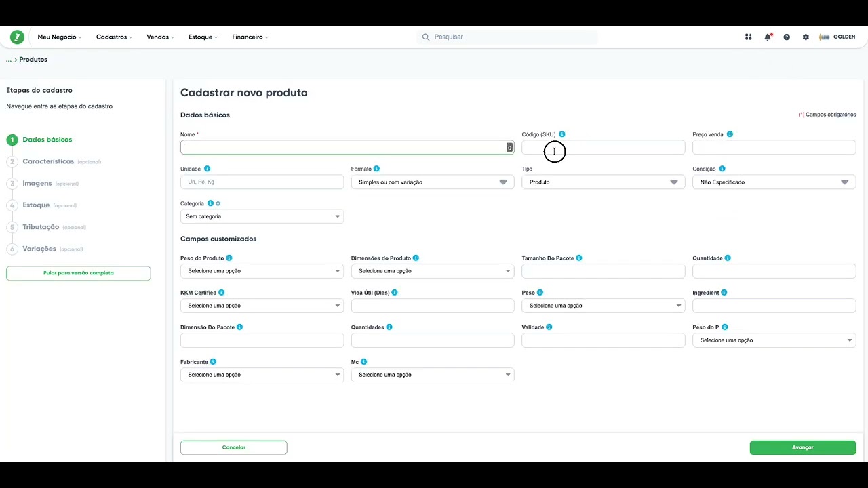
Task: Focus the Preço venda input field
Action: point(774,147)
